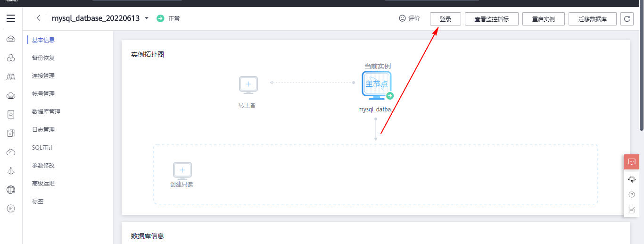The image size is (644, 244).
Task: Open the three-circles cluster service icon
Action: pos(11,58)
